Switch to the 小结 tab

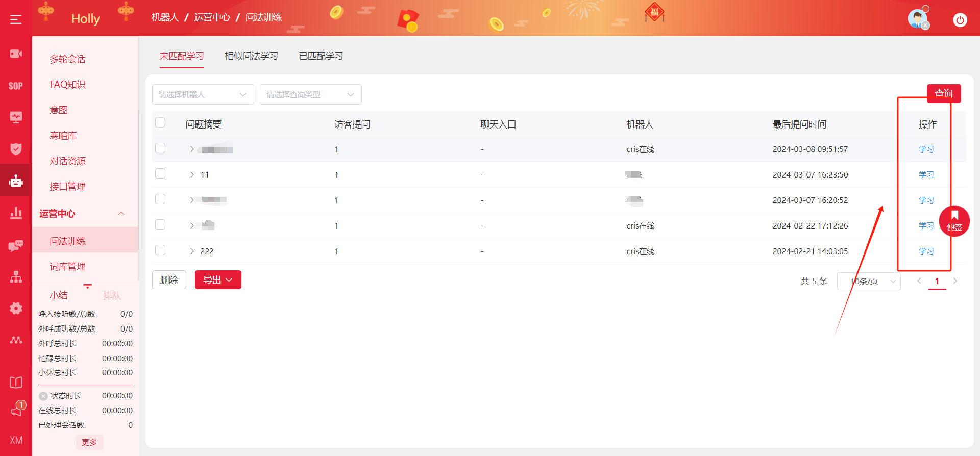(59, 295)
